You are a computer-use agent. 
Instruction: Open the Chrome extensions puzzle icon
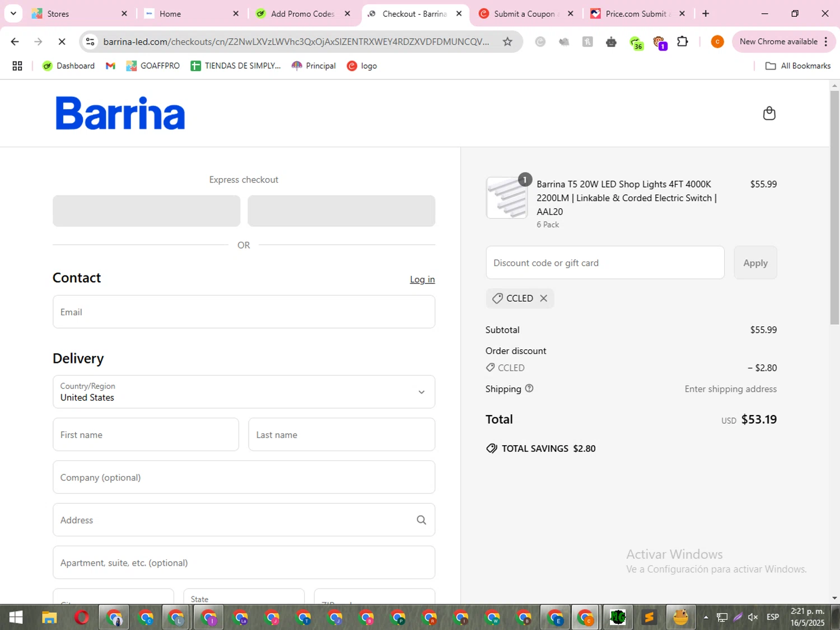point(682,41)
